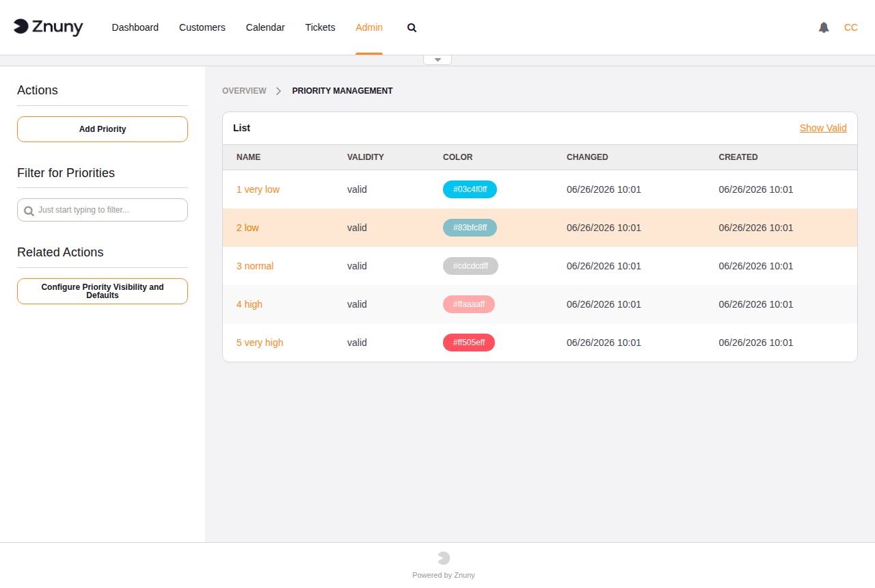Open the Customers menu
This screenshot has width=875, height=588.
tap(202, 27)
